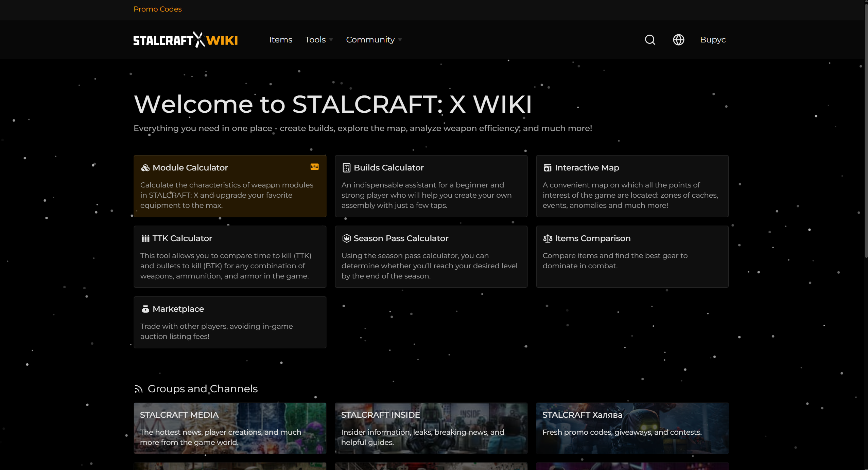
Task: Open the globe language selector icon
Action: click(678, 40)
